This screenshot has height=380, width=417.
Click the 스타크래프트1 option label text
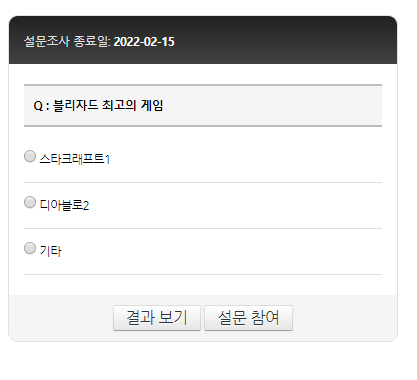pos(75,159)
